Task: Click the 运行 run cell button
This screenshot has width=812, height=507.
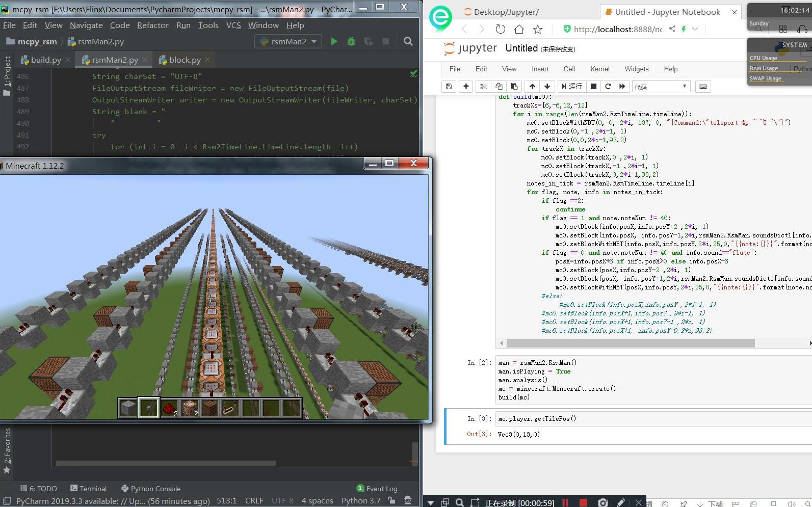Action: (x=572, y=87)
